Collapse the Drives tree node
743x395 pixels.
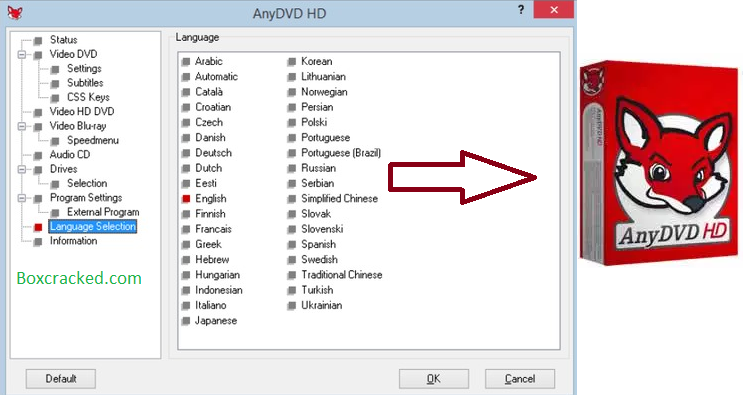point(22,169)
